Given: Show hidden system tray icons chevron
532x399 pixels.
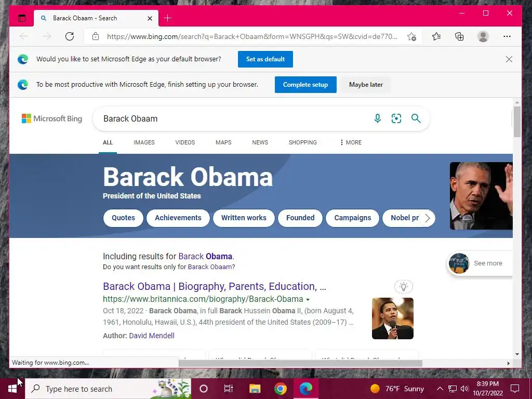Looking at the screenshot, I should 440,389.
